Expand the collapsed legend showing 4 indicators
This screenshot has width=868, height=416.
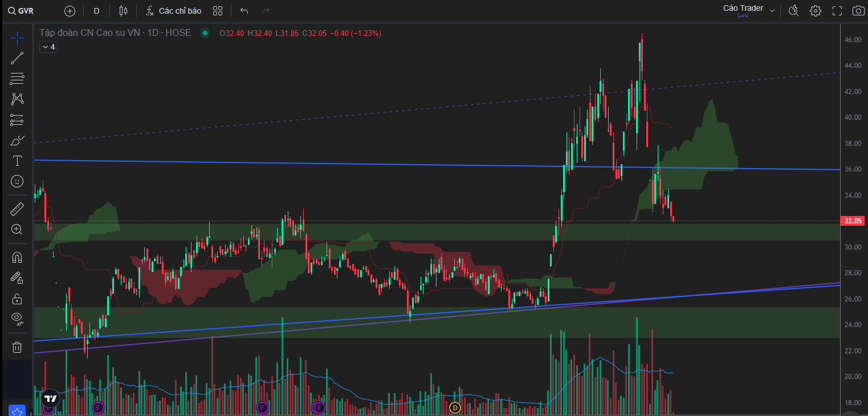48,47
